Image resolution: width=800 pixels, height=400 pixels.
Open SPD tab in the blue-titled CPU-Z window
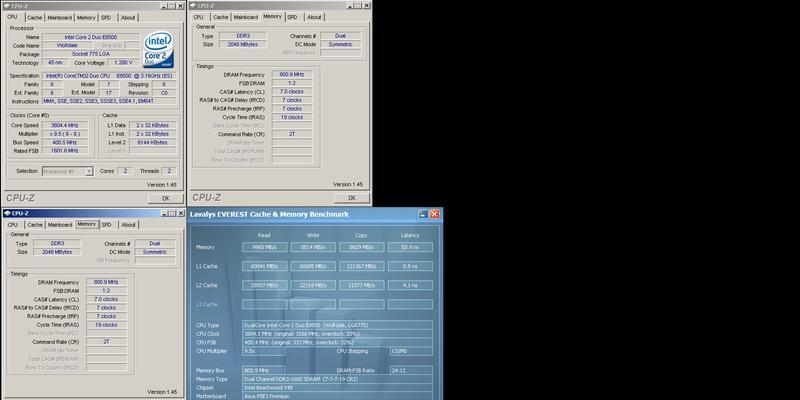pyautogui.click(x=106, y=225)
